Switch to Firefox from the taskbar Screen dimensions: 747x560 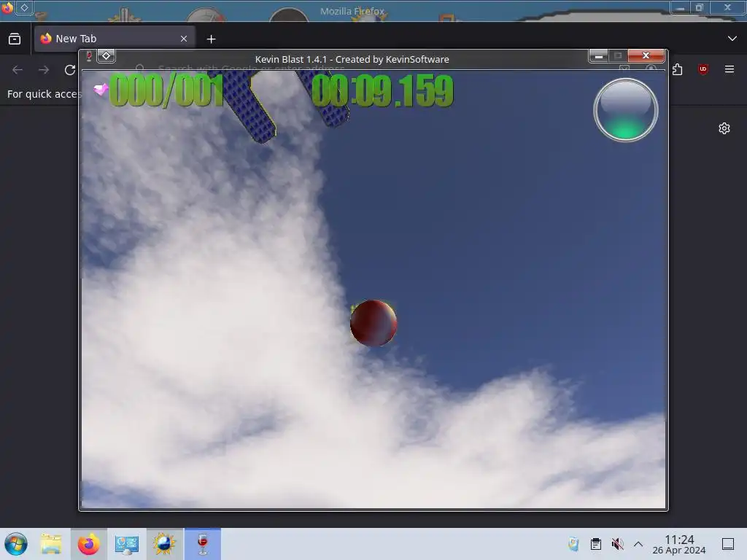pos(88,544)
